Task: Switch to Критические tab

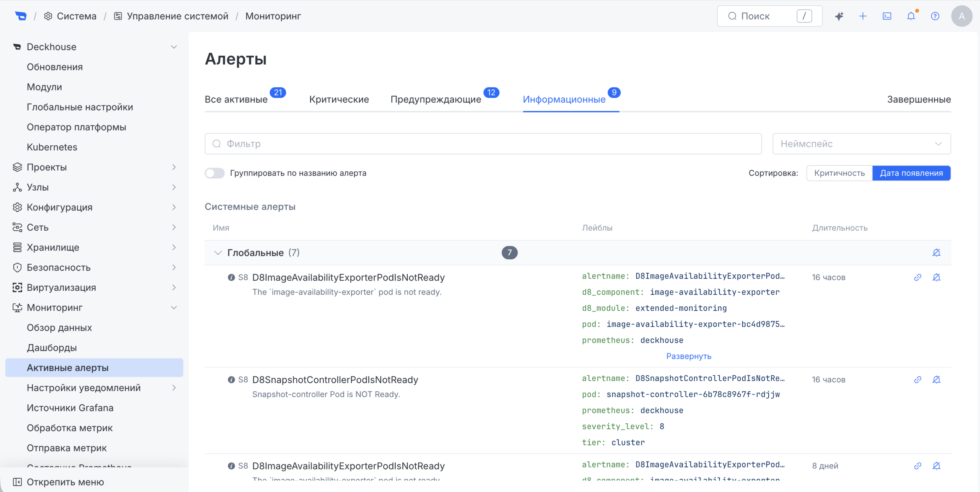Action: [x=339, y=99]
